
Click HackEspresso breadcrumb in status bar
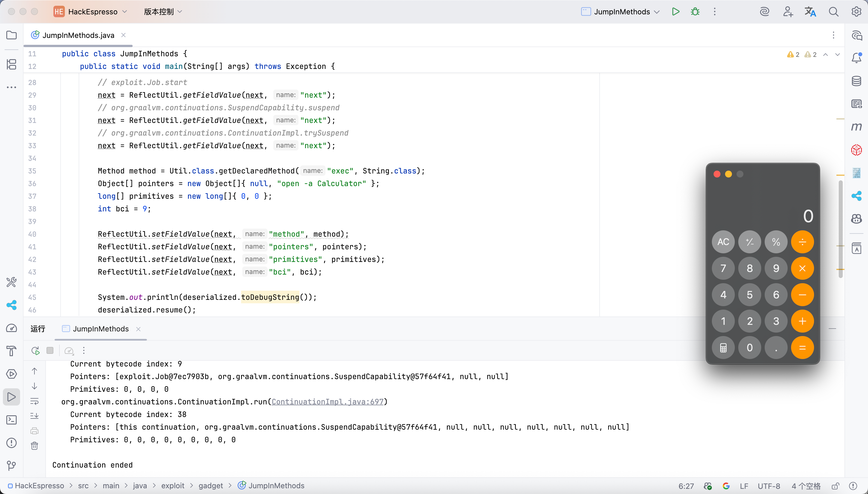click(36, 486)
